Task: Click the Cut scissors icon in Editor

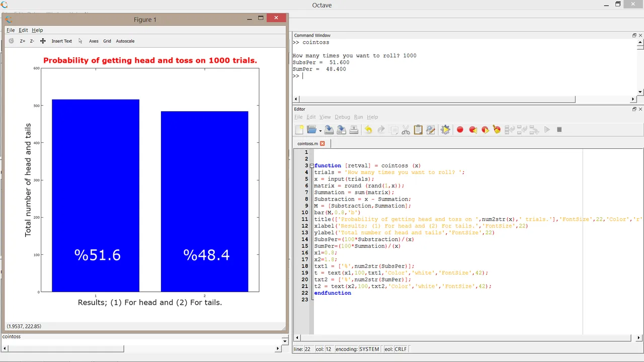Action: [x=406, y=130]
